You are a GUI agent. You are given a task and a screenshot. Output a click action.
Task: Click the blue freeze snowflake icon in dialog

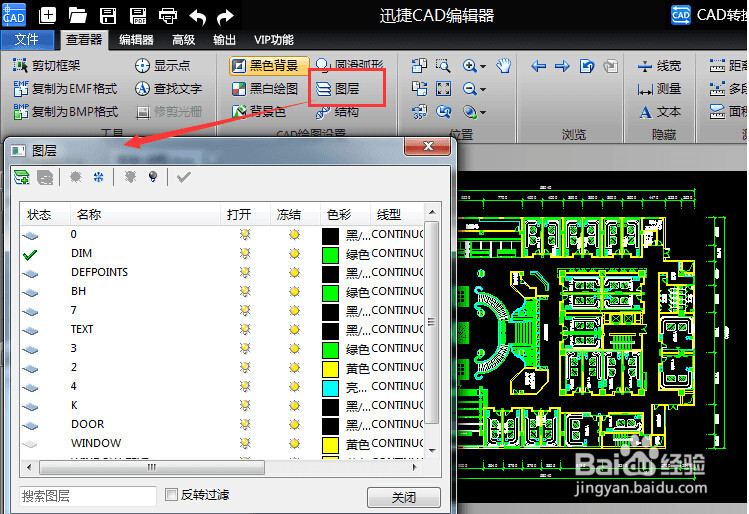pos(98,177)
